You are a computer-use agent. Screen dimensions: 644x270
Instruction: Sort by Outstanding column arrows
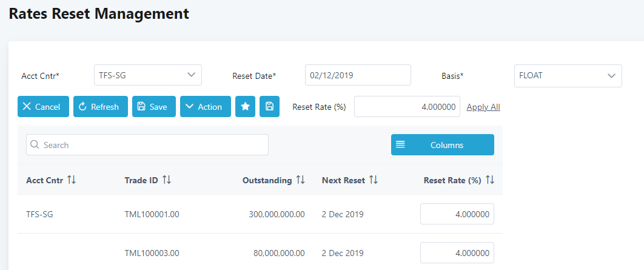(300, 180)
